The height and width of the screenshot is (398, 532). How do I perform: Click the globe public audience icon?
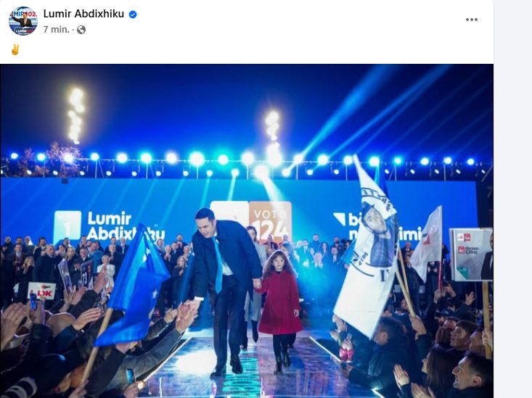coord(81,30)
